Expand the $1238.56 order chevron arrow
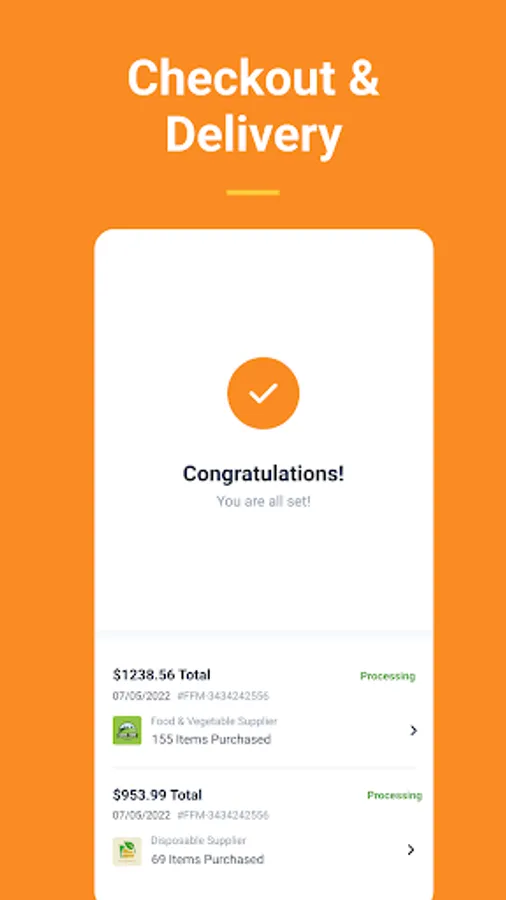Viewport: 506px width, 900px height. pyautogui.click(x=413, y=730)
